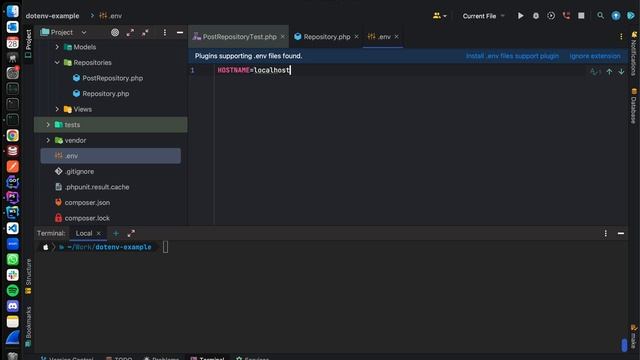Toggle the Project tool window side tab

tap(28, 44)
